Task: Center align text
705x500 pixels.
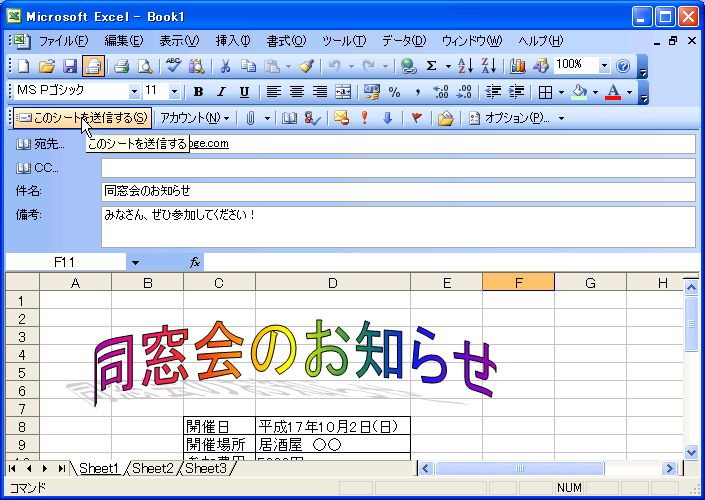Action: pyautogui.click(x=297, y=92)
